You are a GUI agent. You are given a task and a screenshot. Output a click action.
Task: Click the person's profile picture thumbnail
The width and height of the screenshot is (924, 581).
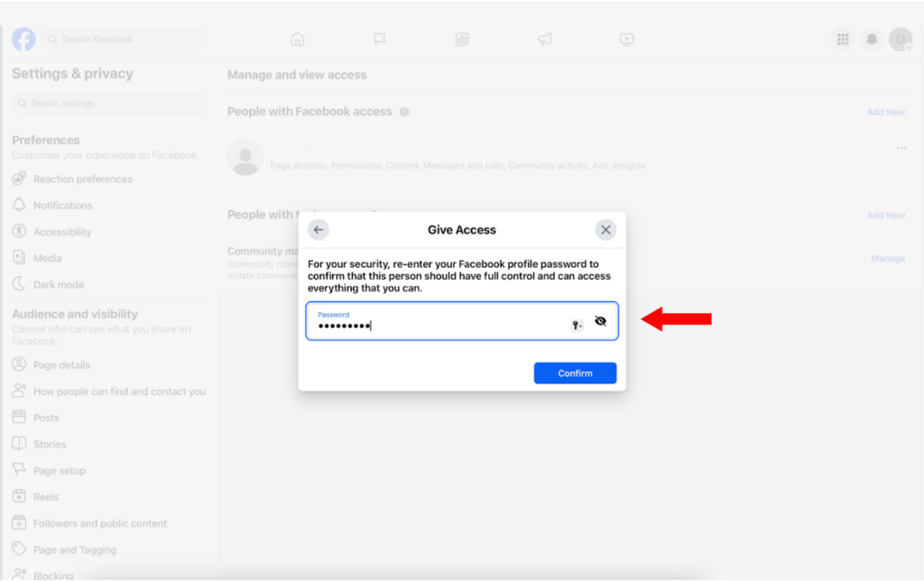(x=245, y=157)
